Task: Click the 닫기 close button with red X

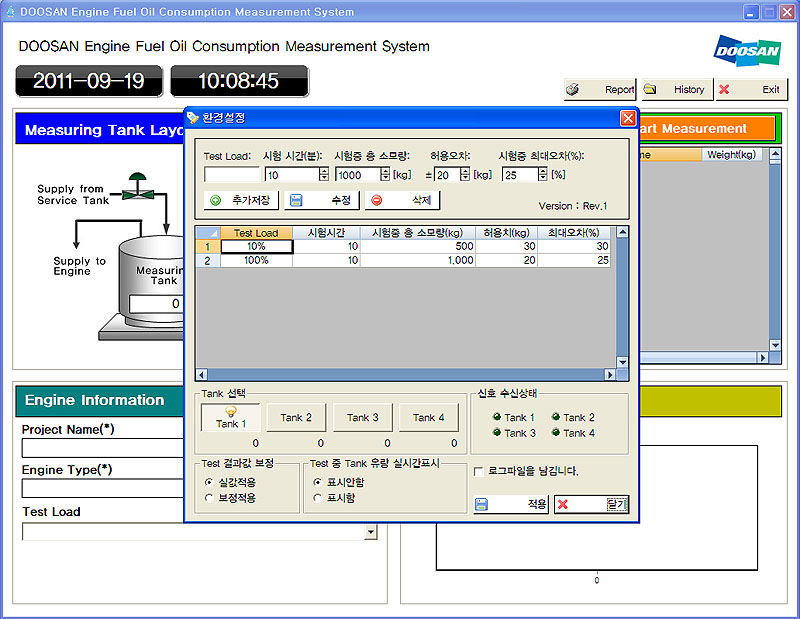Action: 591,505
